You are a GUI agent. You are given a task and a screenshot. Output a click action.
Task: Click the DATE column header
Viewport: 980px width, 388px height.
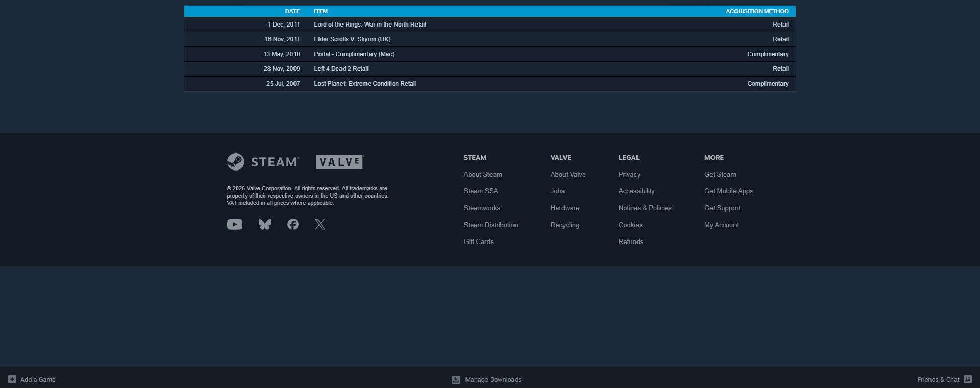point(292,11)
